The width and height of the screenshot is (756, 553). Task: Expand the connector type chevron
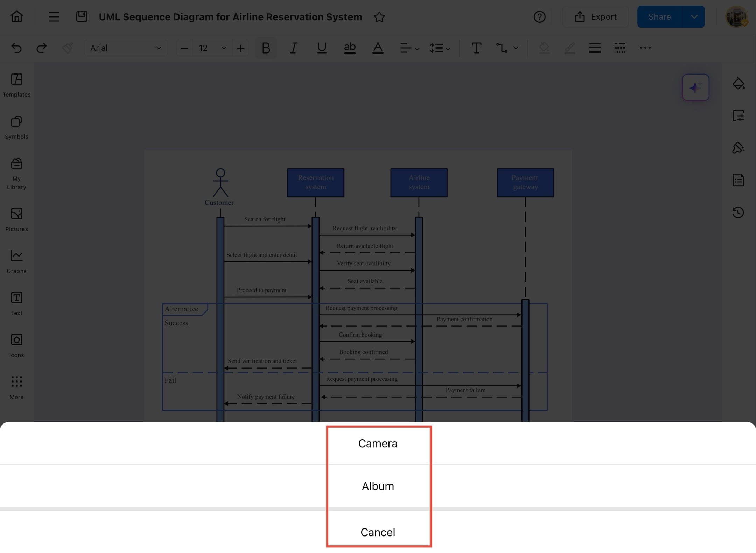pos(516,48)
